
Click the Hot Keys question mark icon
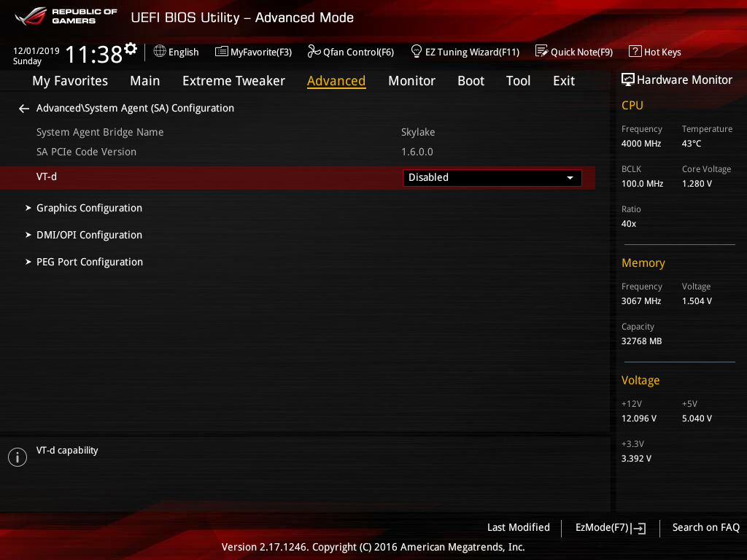635,51
